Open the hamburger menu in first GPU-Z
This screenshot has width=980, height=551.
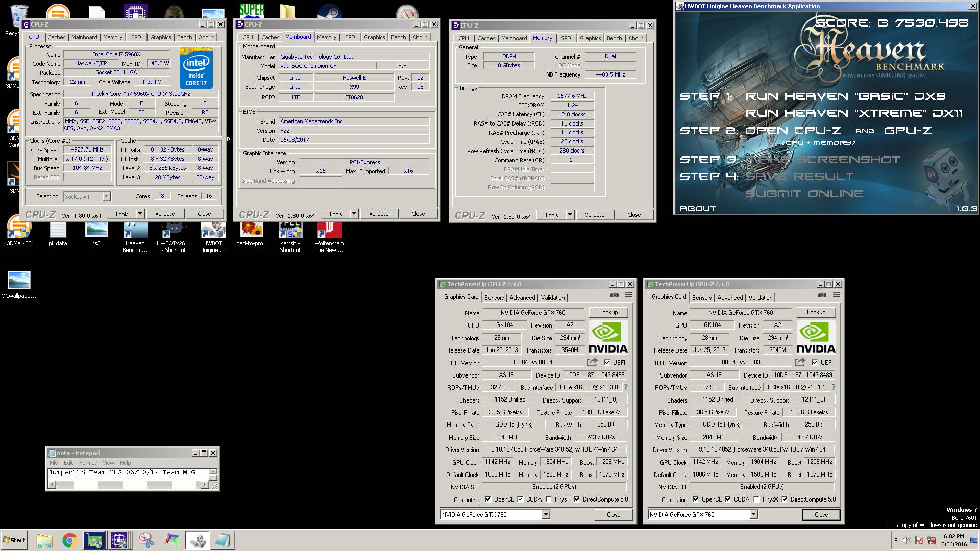[x=629, y=295]
